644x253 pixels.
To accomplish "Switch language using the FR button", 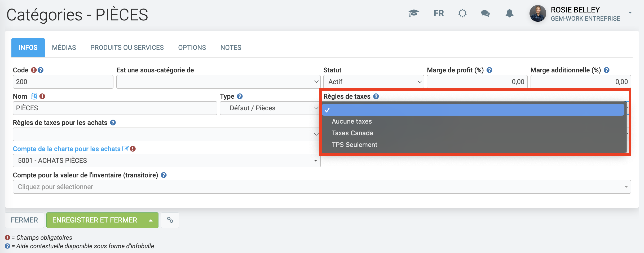I will tap(439, 13).
